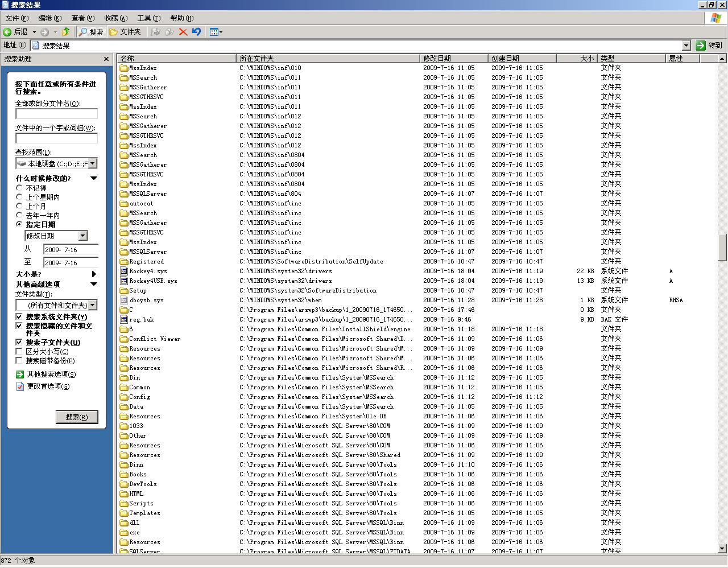Uncheck 搜索系统文件夹 checkbox

coord(19,317)
